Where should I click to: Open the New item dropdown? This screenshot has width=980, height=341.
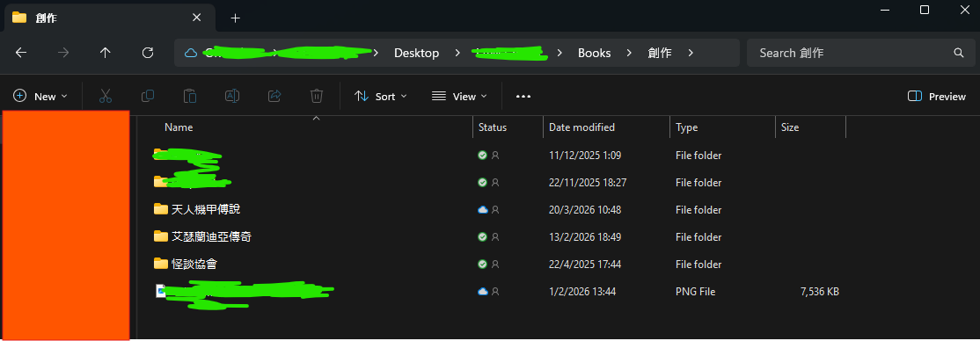pyautogui.click(x=40, y=96)
